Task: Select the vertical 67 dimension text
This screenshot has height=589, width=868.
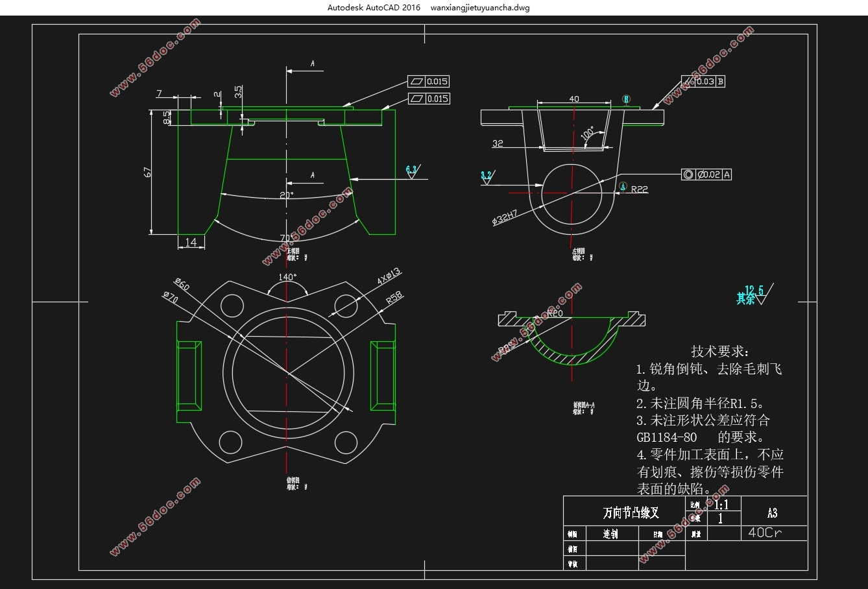Action: pos(148,173)
